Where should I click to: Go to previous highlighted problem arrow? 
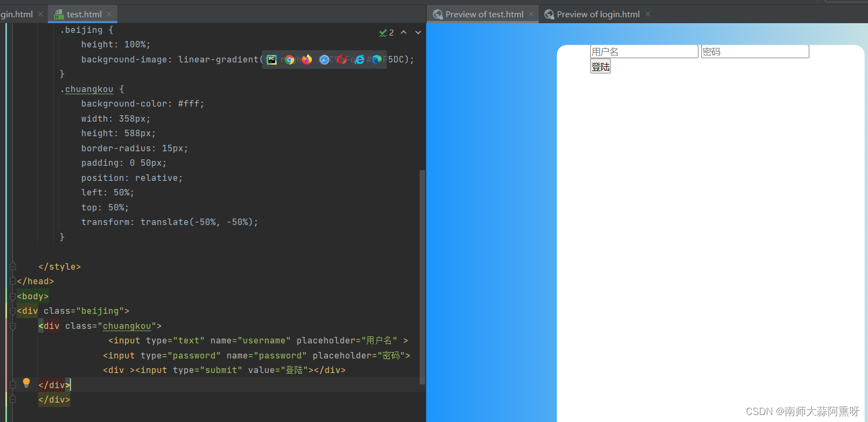coord(404,33)
